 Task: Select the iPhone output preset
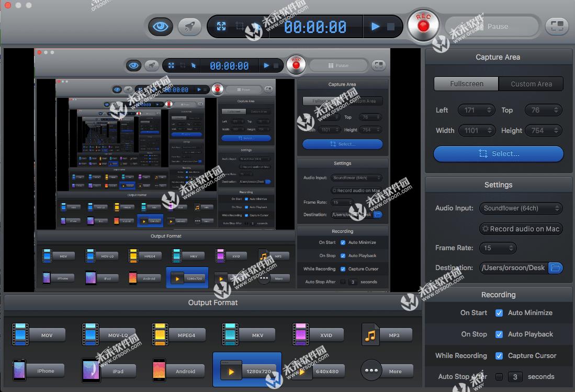point(38,370)
